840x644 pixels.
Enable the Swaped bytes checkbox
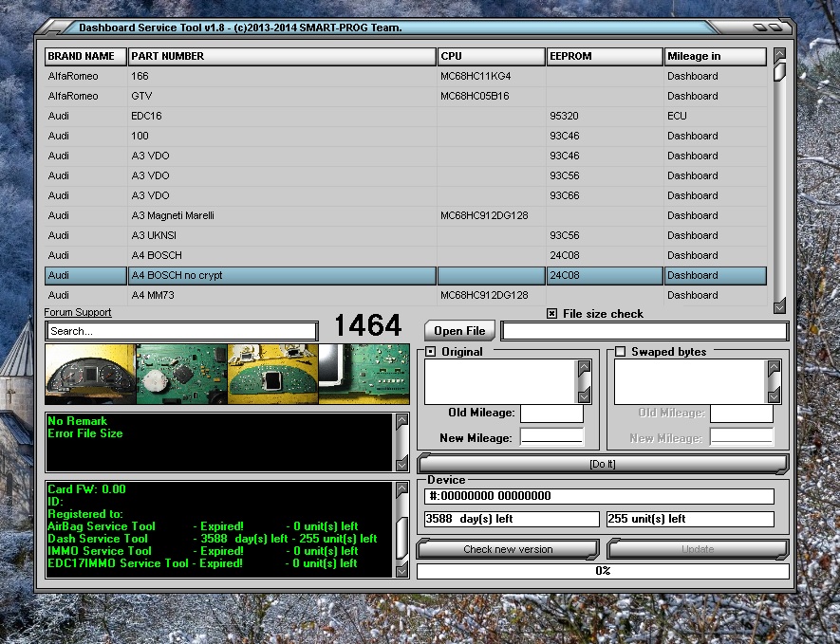[x=620, y=352]
